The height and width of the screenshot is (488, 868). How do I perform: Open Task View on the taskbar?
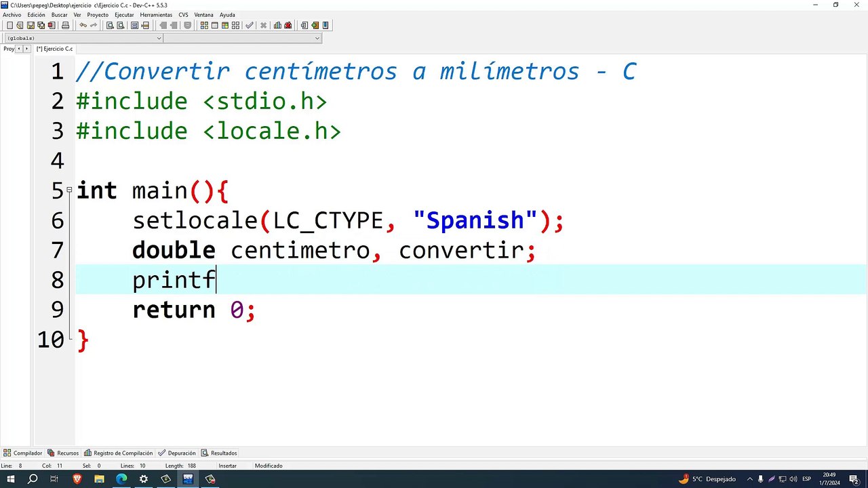tap(54, 479)
